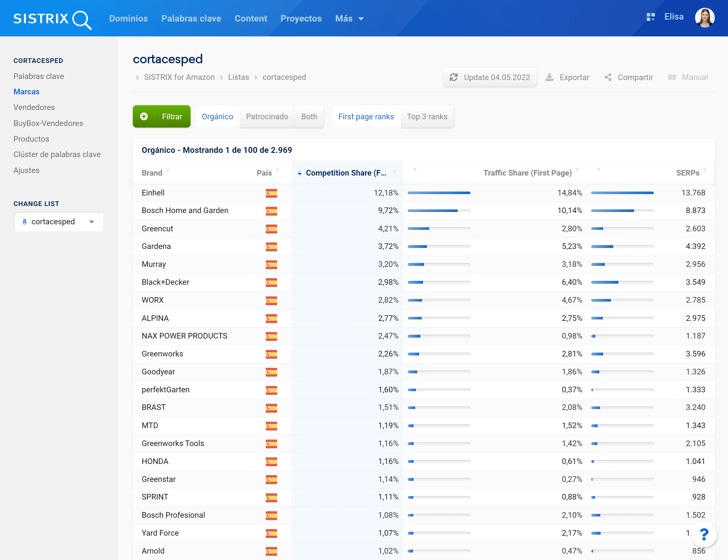Image resolution: width=728 pixels, height=560 pixels.
Task: Click the update refresh icon
Action: click(x=453, y=77)
